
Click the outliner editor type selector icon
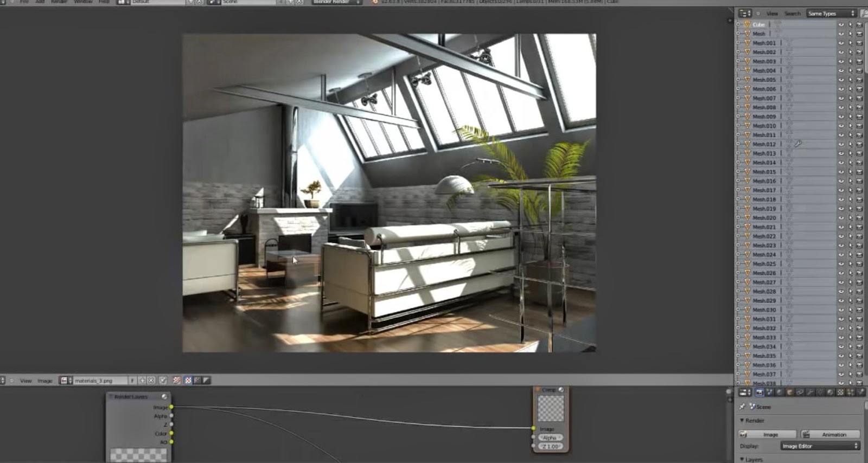[x=745, y=13]
